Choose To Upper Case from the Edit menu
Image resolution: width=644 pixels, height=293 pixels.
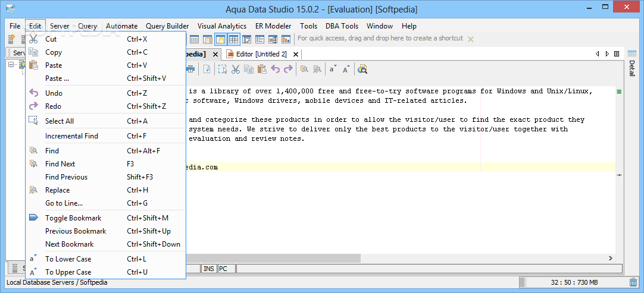click(x=106, y=272)
